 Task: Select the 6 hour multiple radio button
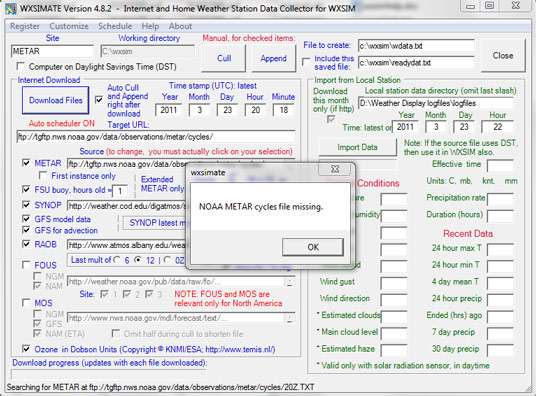pyautogui.click(x=117, y=260)
